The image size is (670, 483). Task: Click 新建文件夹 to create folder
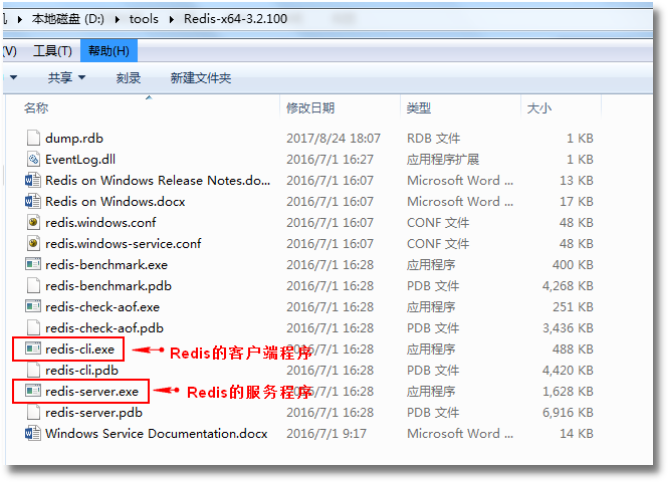coord(201,78)
